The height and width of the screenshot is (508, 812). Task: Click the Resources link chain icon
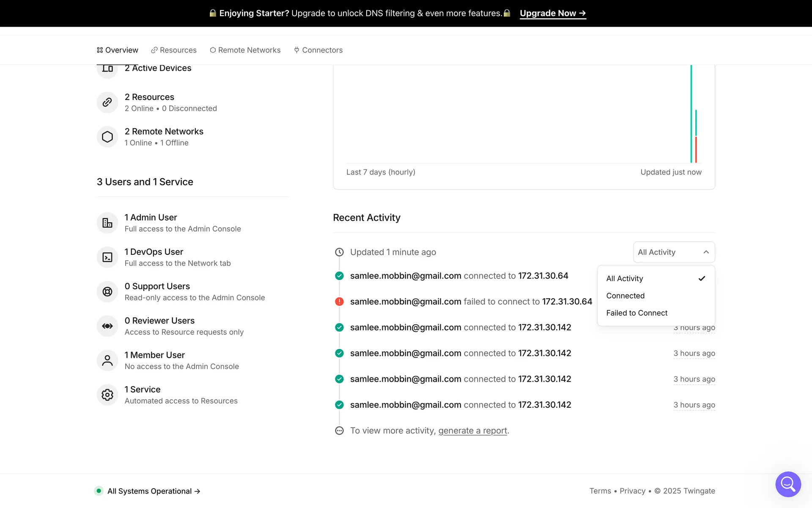107,102
